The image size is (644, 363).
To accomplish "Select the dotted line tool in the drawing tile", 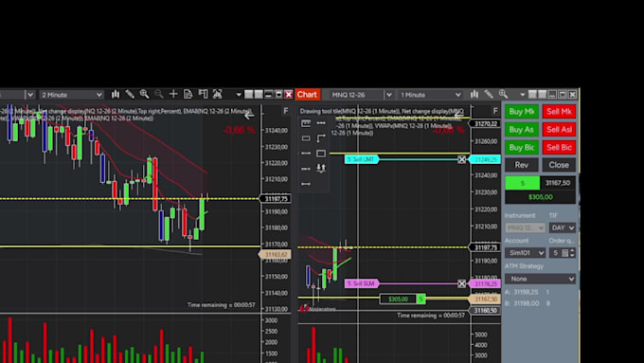I will point(321,123).
